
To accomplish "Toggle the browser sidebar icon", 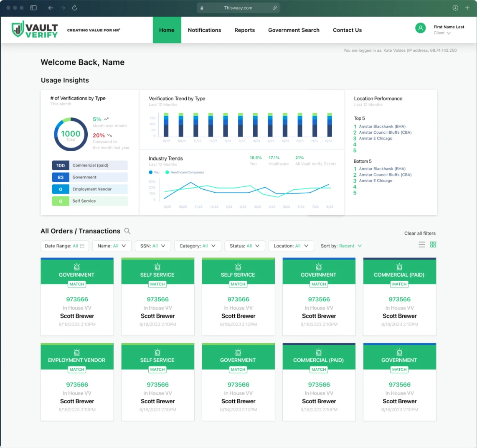I will point(34,8).
